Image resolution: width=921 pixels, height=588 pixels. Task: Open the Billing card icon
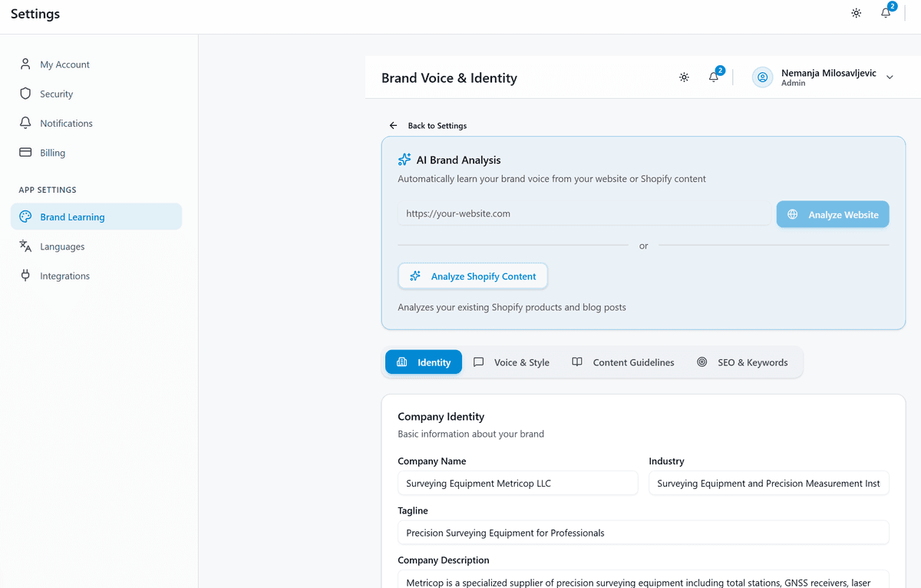[25, 152]
